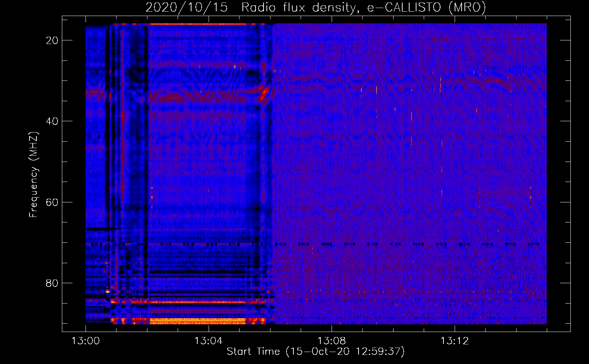Screen dimensions: 589x364
Task: Click the 'Frequency (MHZ)' axis label
Action: pos(33,175)
